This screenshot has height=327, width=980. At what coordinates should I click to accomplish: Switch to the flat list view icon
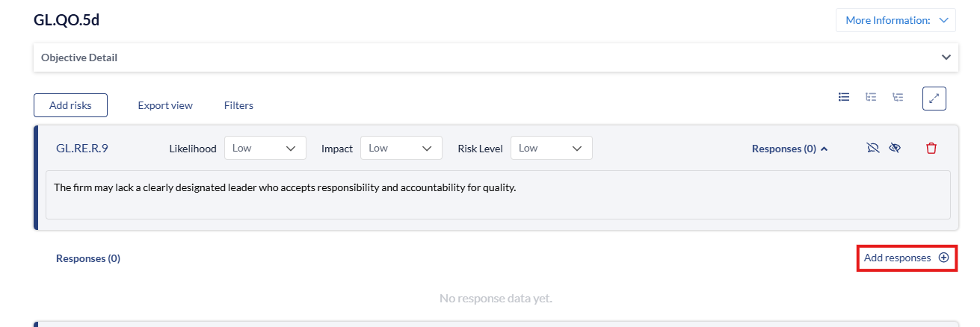(844, 97)
